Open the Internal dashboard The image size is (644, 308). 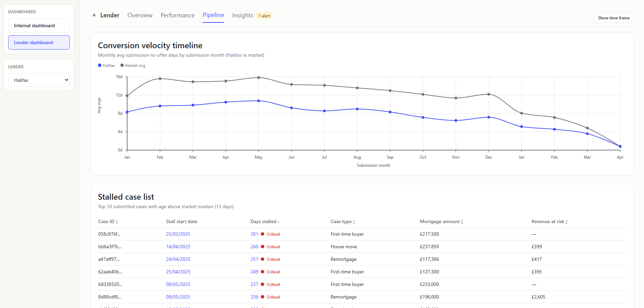(x=39, y=25)
